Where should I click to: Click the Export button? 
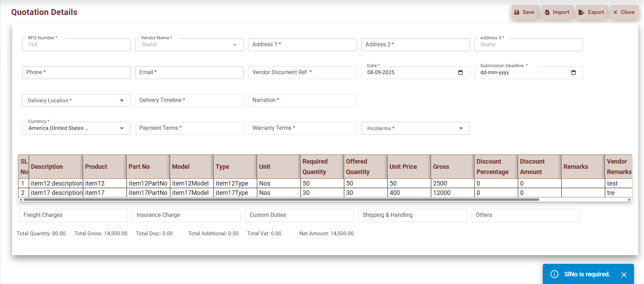point(591,12)
